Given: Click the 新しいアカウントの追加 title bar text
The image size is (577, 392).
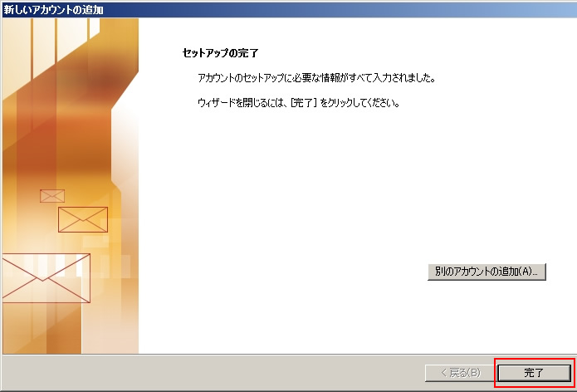Looking at the screenshot, I should coord(53,10).
